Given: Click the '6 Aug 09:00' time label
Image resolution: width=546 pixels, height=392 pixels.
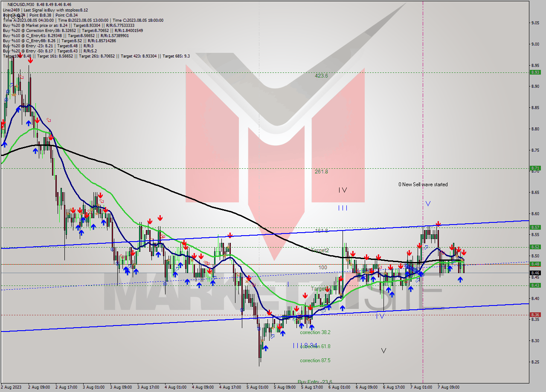Looking at the screenshot, I should [367, 387].
